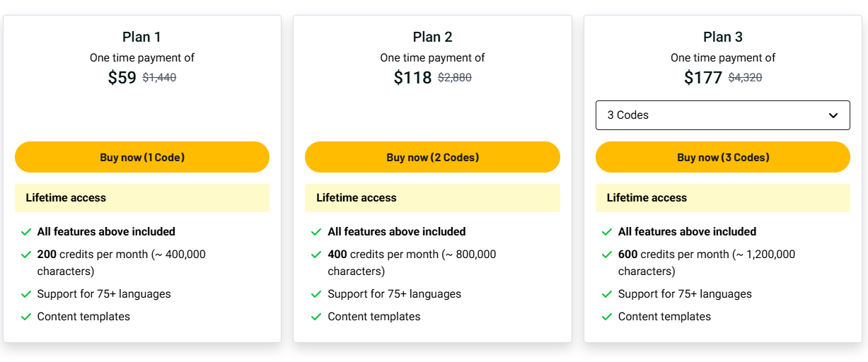Click the checkmark beside "400 credits per month"
Screen dimensions: 868x362
[316, 255]
